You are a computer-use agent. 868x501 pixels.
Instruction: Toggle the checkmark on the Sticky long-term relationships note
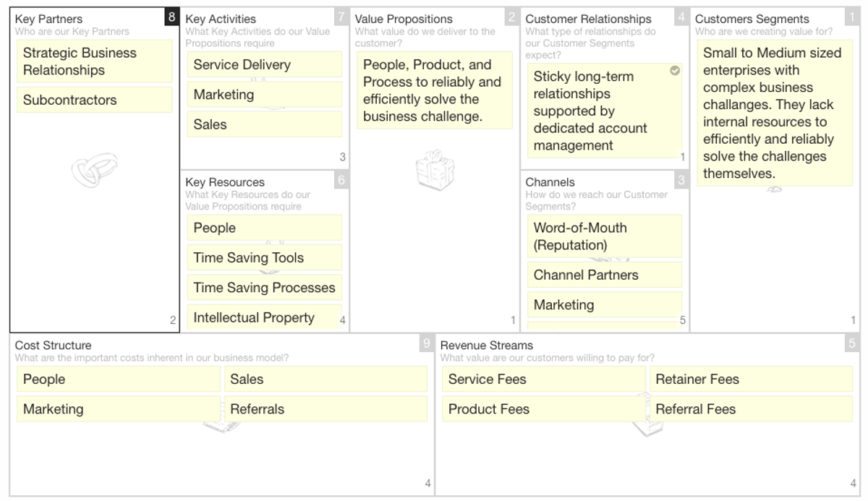pos(675,71)
